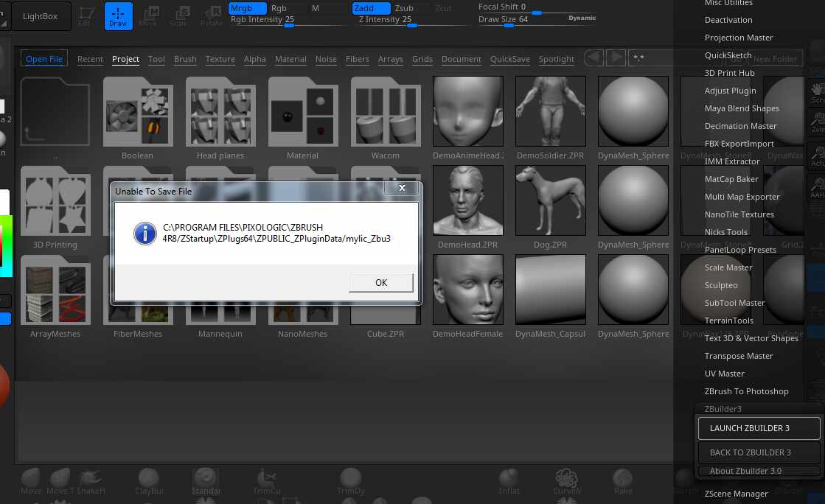Switch to the Brush tab in LightBox
Screen dimensions: 825x504
click(x=185, y=59)
